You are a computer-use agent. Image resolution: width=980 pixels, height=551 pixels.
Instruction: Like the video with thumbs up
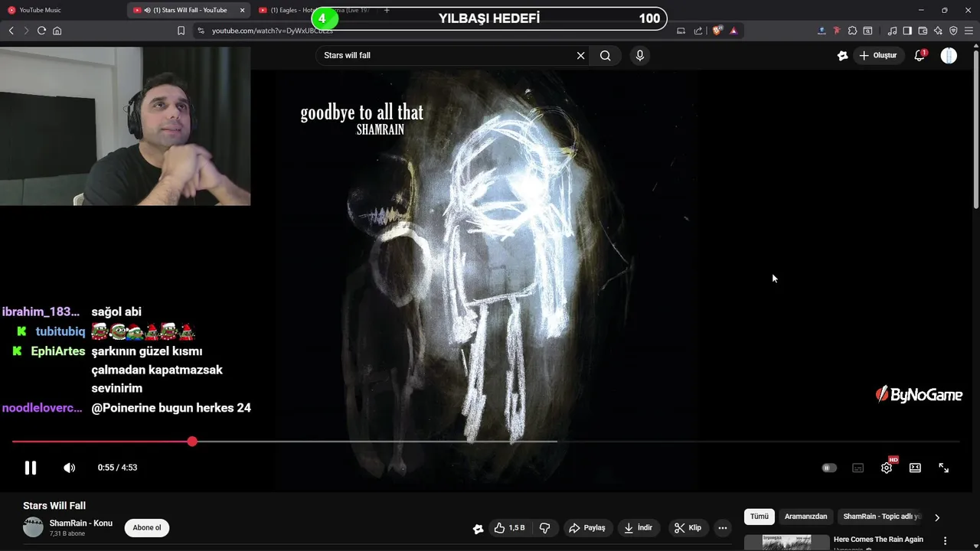click(x=510, y=528)
